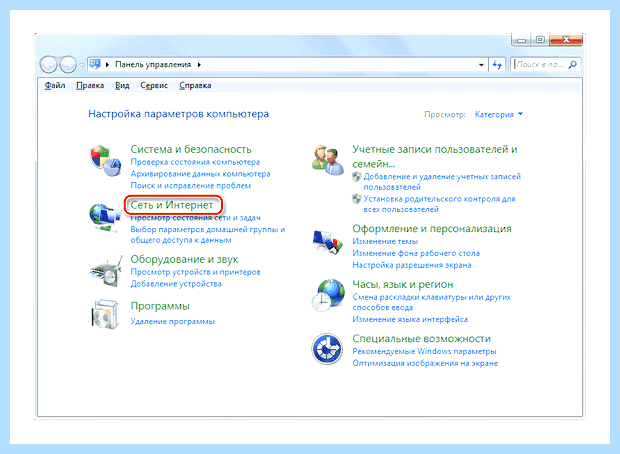Click Выбор параметров домашней группы link
The width and height of the screenshot is (620, 454).
208,235
